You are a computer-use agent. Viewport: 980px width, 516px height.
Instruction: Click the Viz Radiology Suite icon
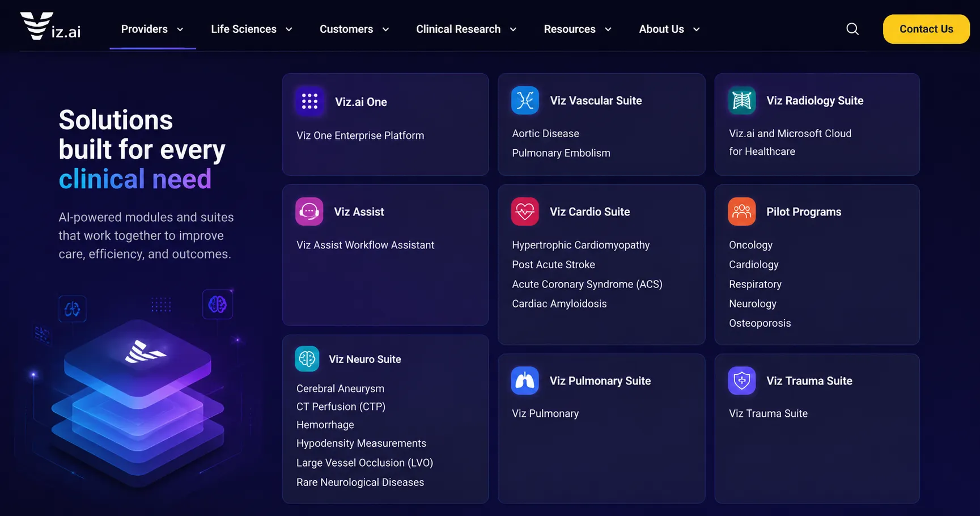(742, 100)
